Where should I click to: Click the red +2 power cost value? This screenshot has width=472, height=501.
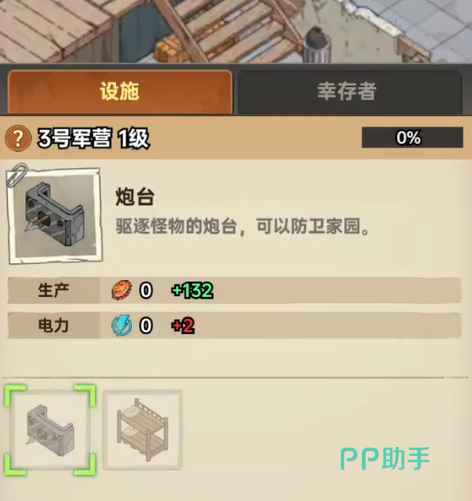pos(183,326)
